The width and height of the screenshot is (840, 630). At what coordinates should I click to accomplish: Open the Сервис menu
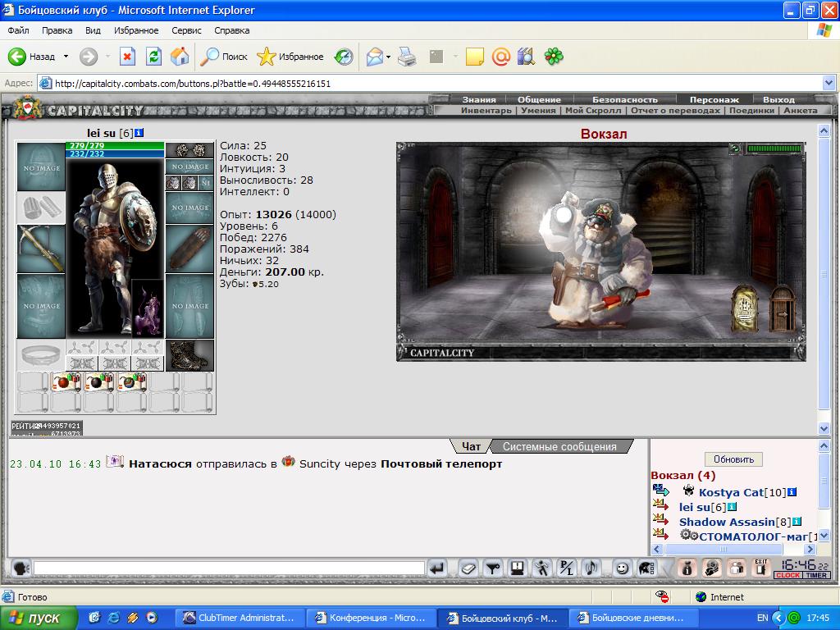coord(186,30)
